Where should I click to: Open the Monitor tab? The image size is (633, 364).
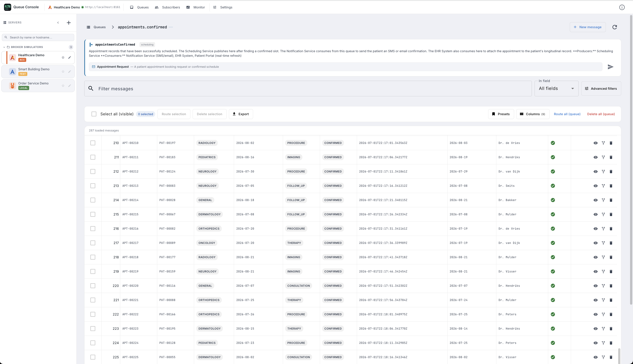click(x=196, y=7)
